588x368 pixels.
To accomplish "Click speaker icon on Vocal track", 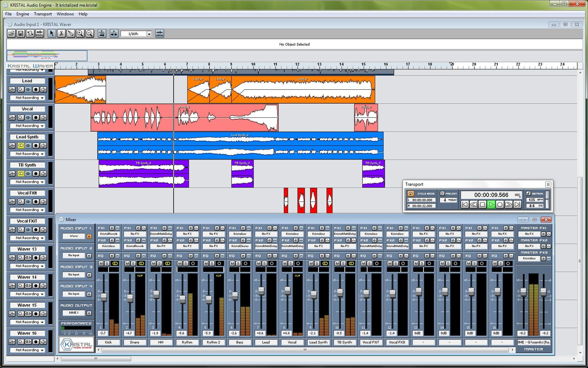I will (x=43, y=117).
